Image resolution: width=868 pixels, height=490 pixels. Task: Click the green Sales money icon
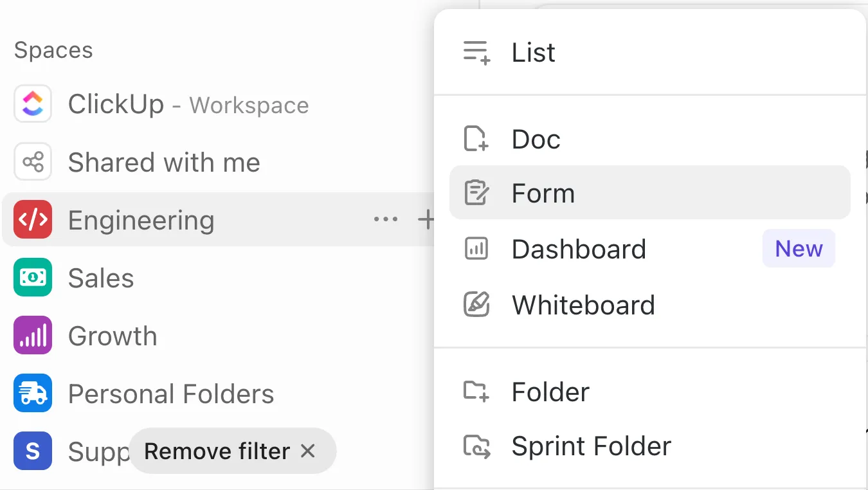pos(33,277)
